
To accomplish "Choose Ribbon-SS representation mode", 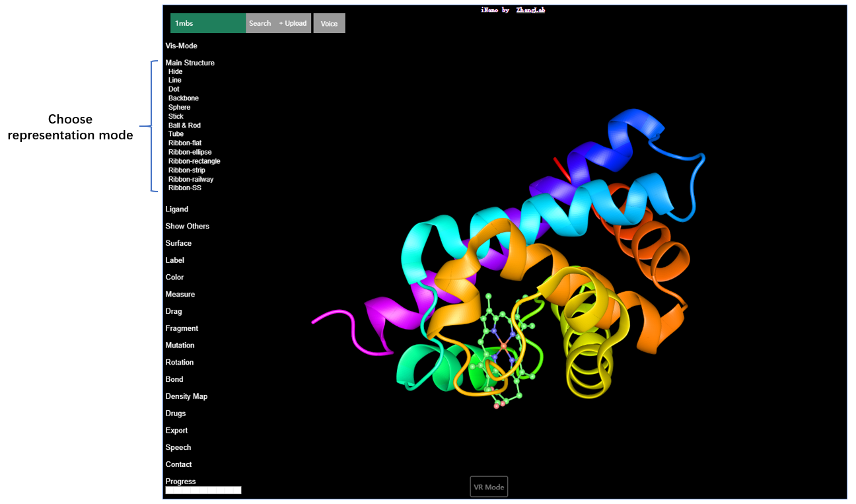I will pyautogui.click(x=184, y=188).
